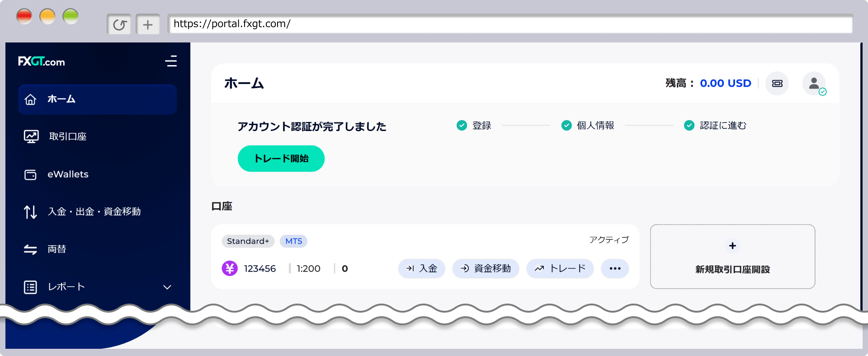
Task: Click the トレード button on the account card
Action: (x=560, y=268)
